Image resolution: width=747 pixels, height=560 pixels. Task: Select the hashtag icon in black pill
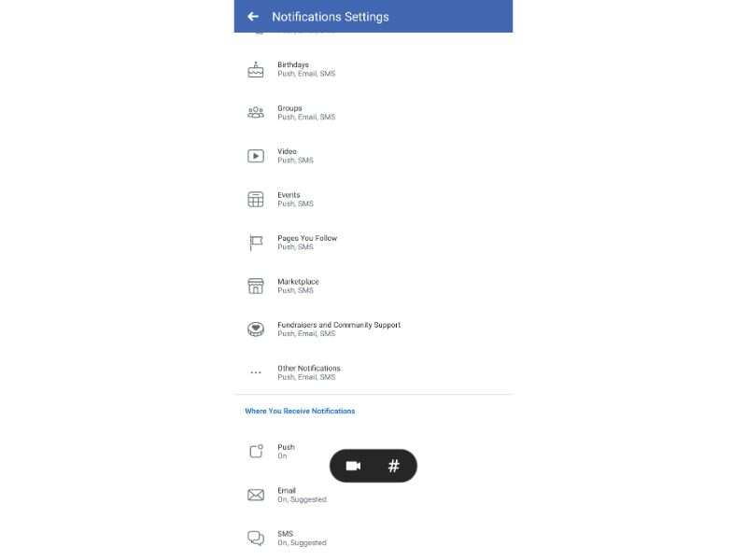pyautogui.click(x=394, y=465)
